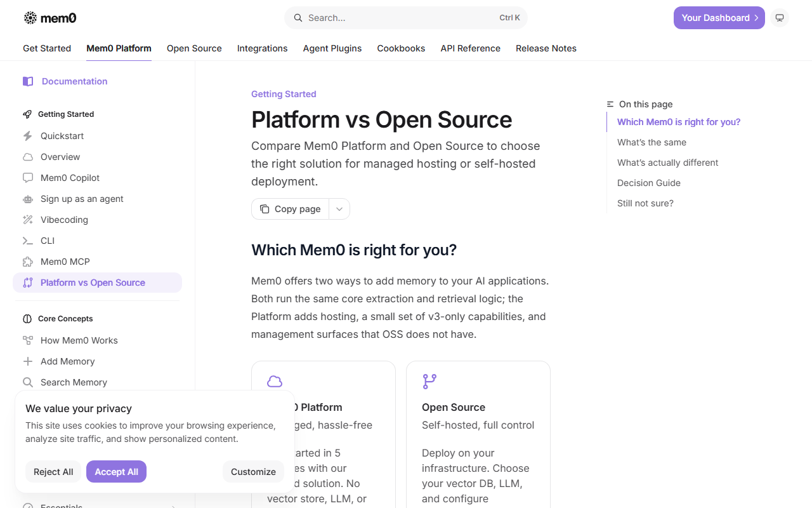Click the Overview cloud icon
Image resolution: width=812 pixels, height=508 pixels.
point(28,157)
